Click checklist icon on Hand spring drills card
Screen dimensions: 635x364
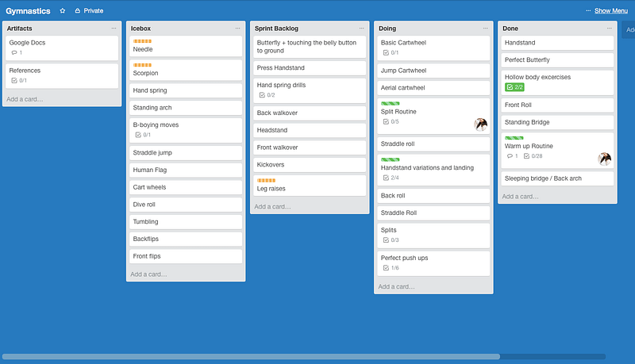(x=261, y=95)
